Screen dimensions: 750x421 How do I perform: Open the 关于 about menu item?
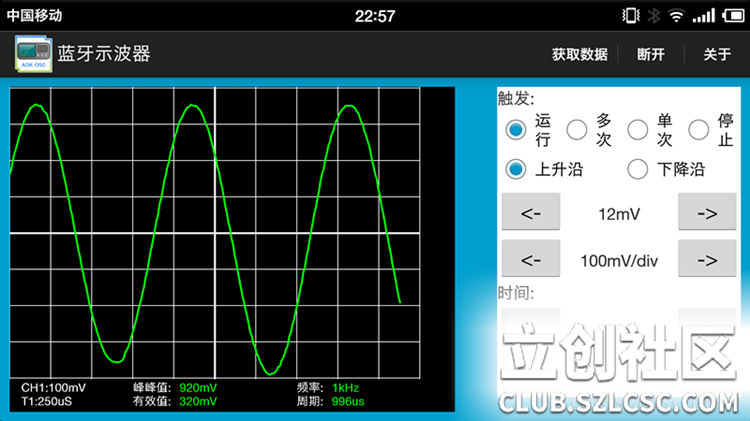[717, 54]
